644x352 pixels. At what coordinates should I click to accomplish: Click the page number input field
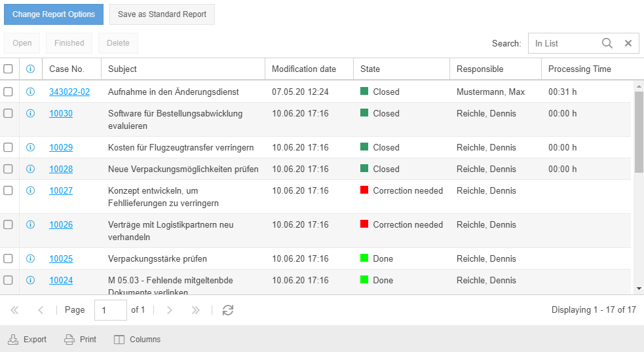[x=110, y=310]
